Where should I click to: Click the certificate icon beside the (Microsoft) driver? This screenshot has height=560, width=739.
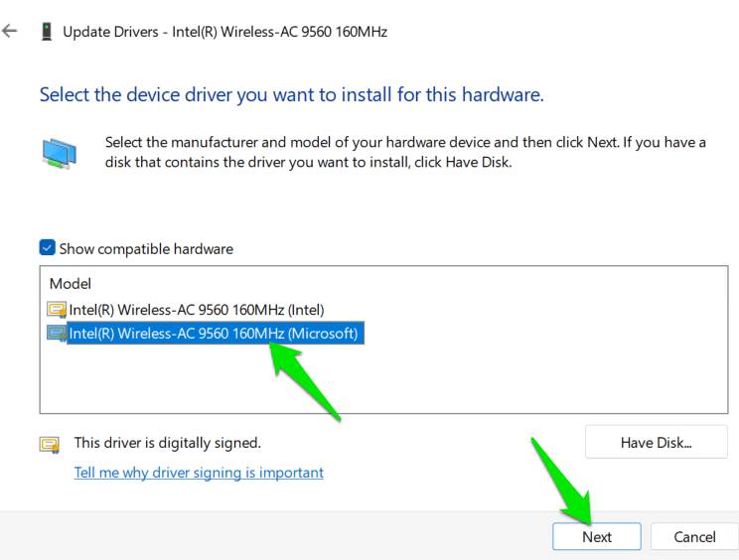[57, 334]
